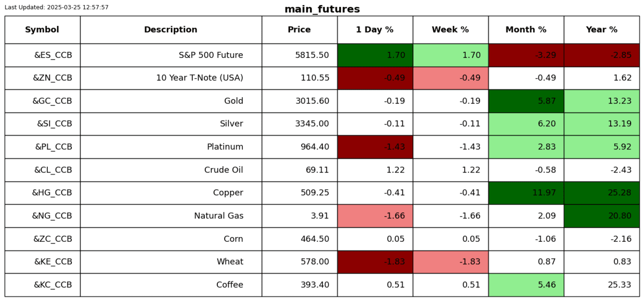Click the main_futures table title
The height and width of the screenshot is (301, 644).
pyautogui.click(x=322, y=9)
